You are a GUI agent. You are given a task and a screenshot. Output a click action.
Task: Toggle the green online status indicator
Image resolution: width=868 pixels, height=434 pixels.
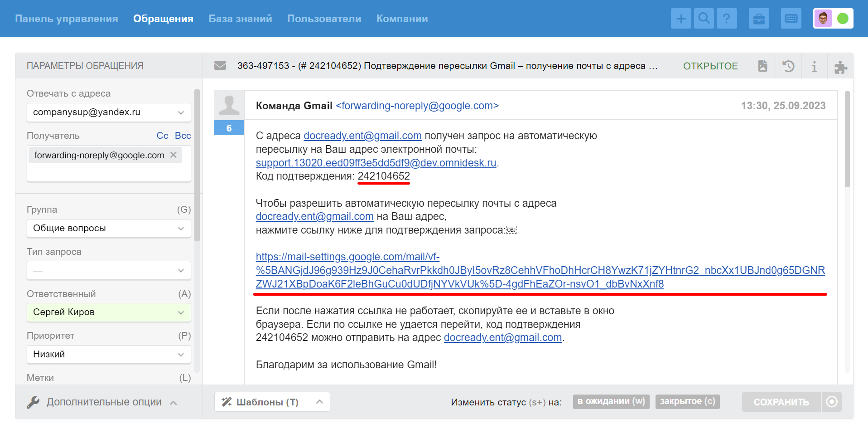coord(843,19)
